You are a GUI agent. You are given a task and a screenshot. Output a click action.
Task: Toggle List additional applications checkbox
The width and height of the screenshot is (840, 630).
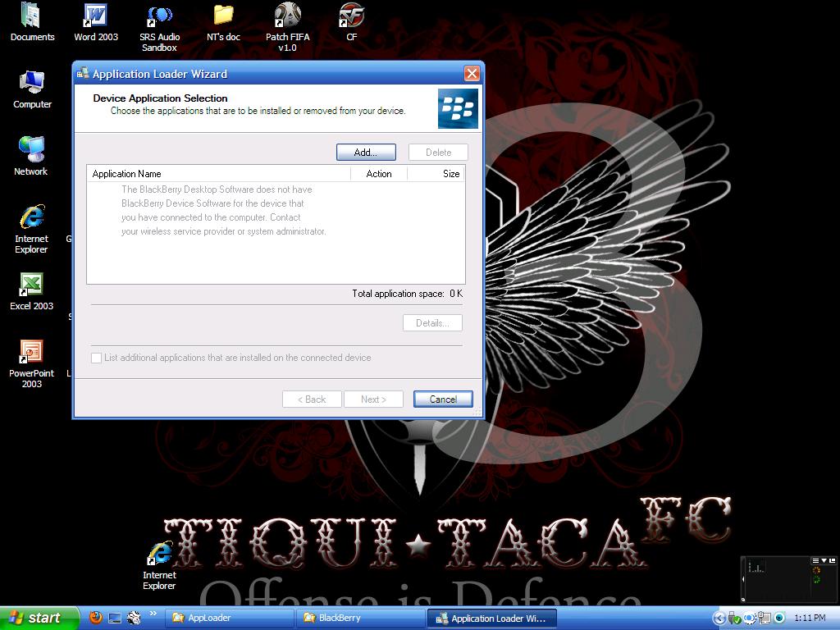point(97,358)
